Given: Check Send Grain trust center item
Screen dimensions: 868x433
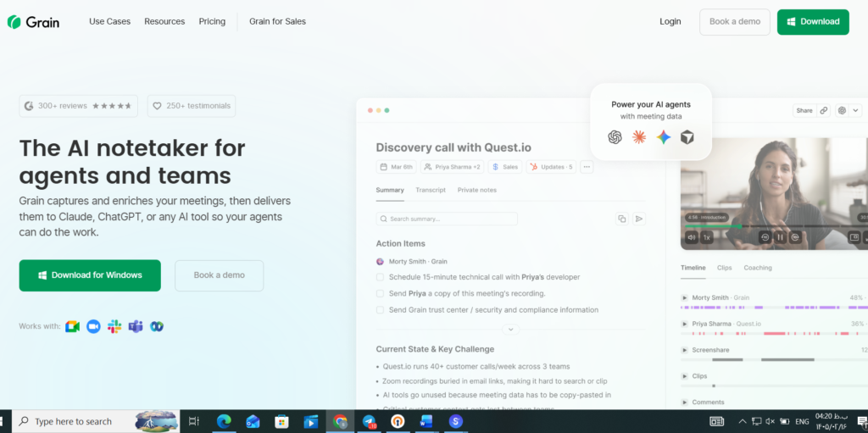Looking at the screenshot, I should 380,310.
